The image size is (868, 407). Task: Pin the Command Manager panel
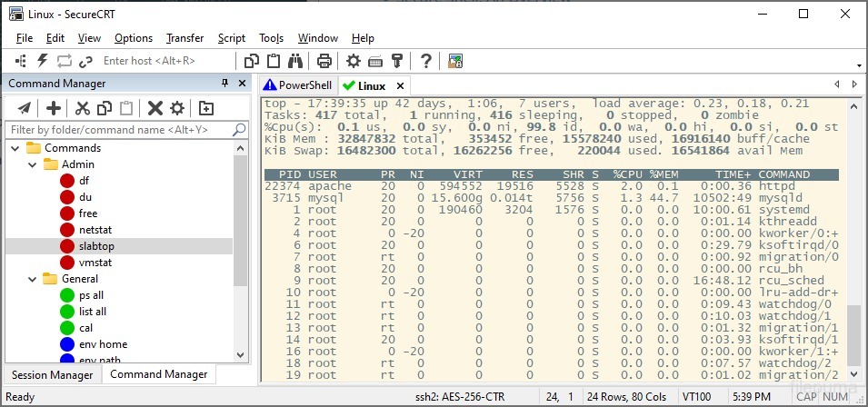(x=225, y=84)
